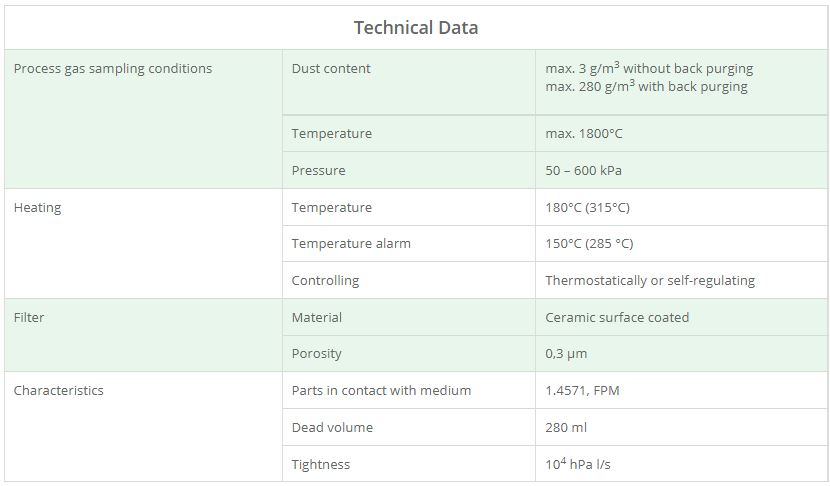The image size is (830, 486).
Task: Select Thermostatically or self-regulating text
Action: tap(650, 281)
